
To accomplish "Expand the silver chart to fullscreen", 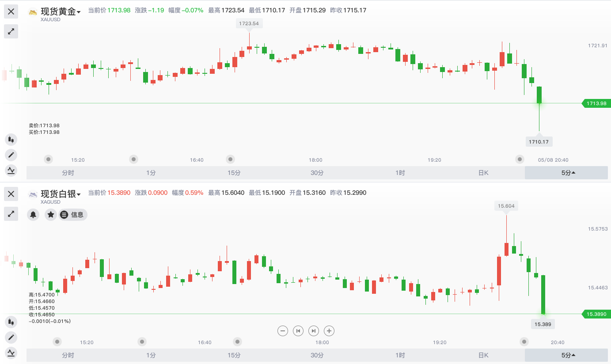I will pos(11,214).
